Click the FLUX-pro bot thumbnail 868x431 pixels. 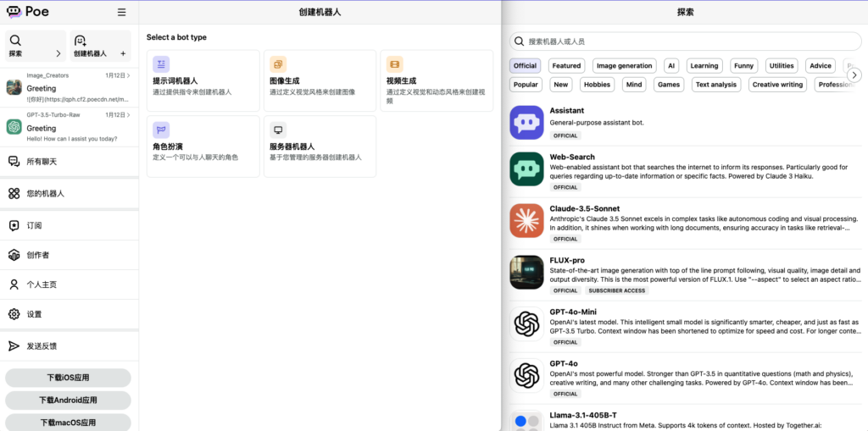pos(526,272)
